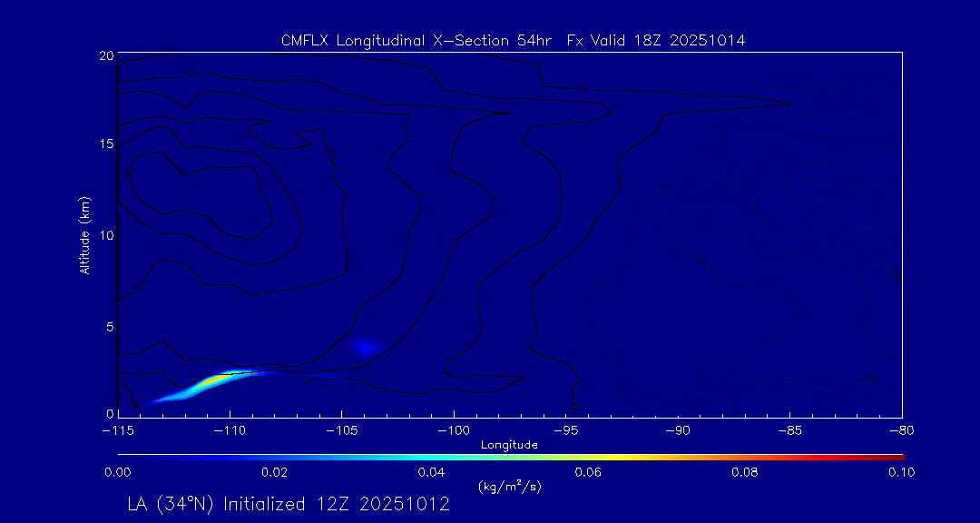Click colorbar value 0.10
The width and height of the screenshot is (980, 523).
[901, 472]
